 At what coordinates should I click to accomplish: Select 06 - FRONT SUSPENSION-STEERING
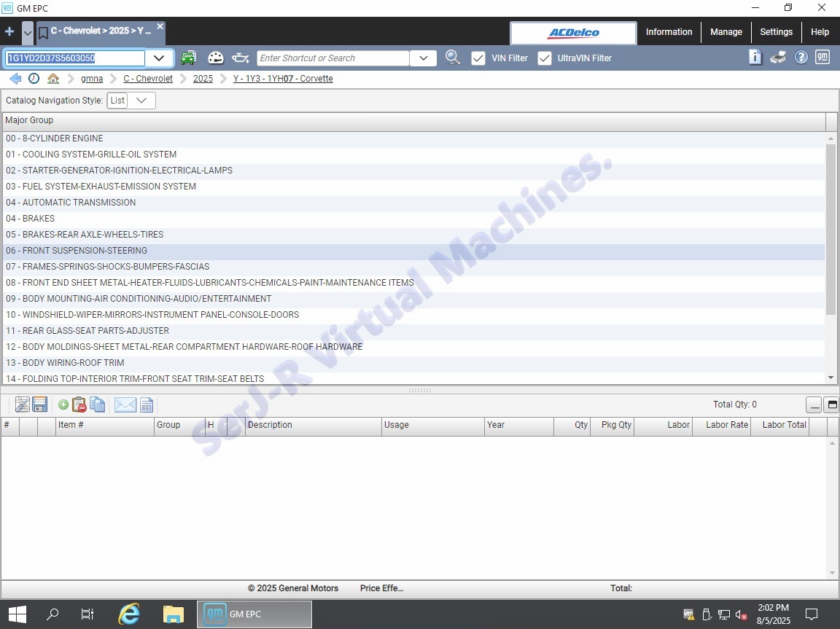[x=413, y=251]
